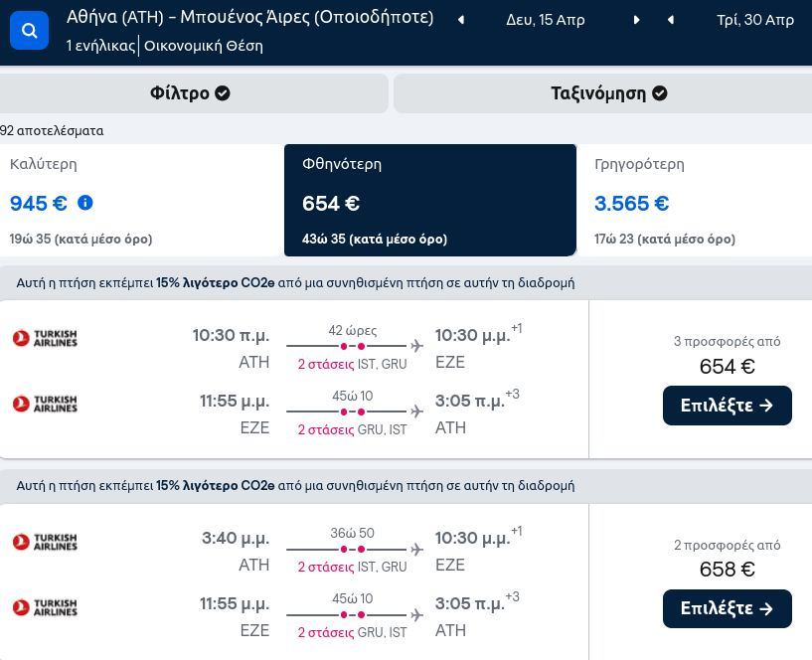Click previous return date arrow
This screenshot has height=660, width=812.
pyautogui.click(x=671, y=20)
